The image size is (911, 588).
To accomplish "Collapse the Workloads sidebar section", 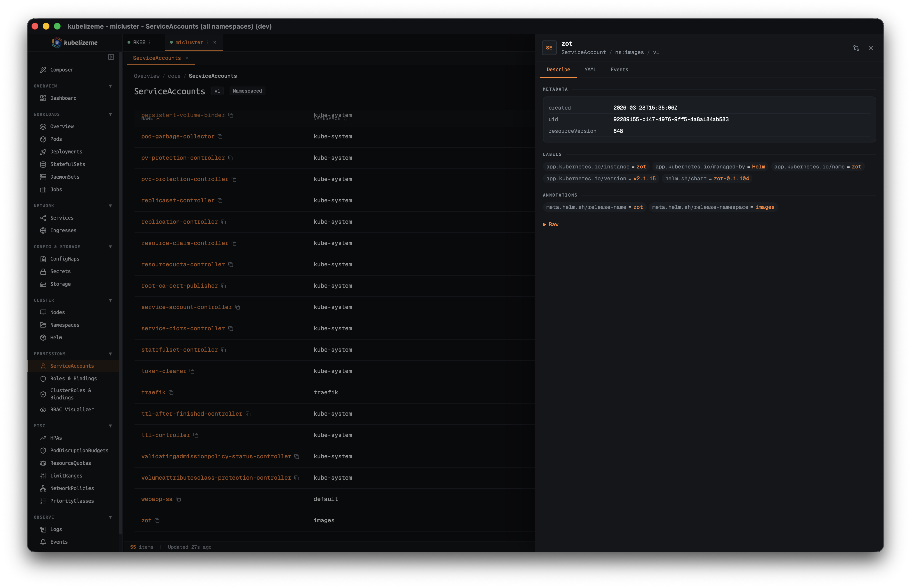I will click(x=110, y=114).
